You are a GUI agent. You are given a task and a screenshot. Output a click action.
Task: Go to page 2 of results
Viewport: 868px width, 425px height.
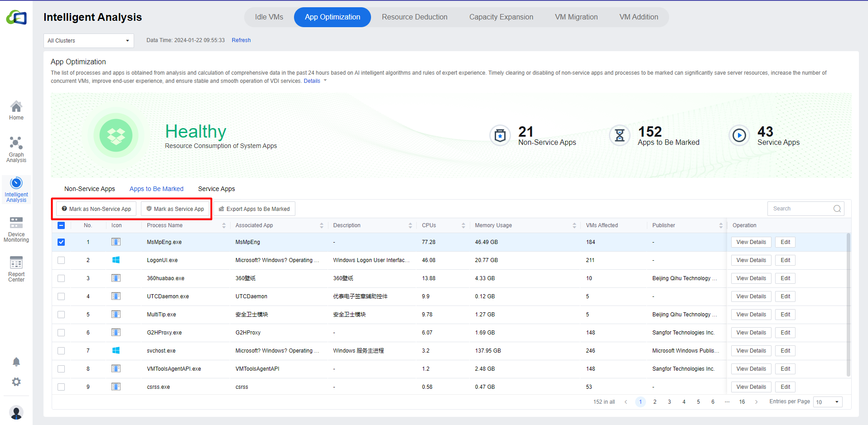655,402
